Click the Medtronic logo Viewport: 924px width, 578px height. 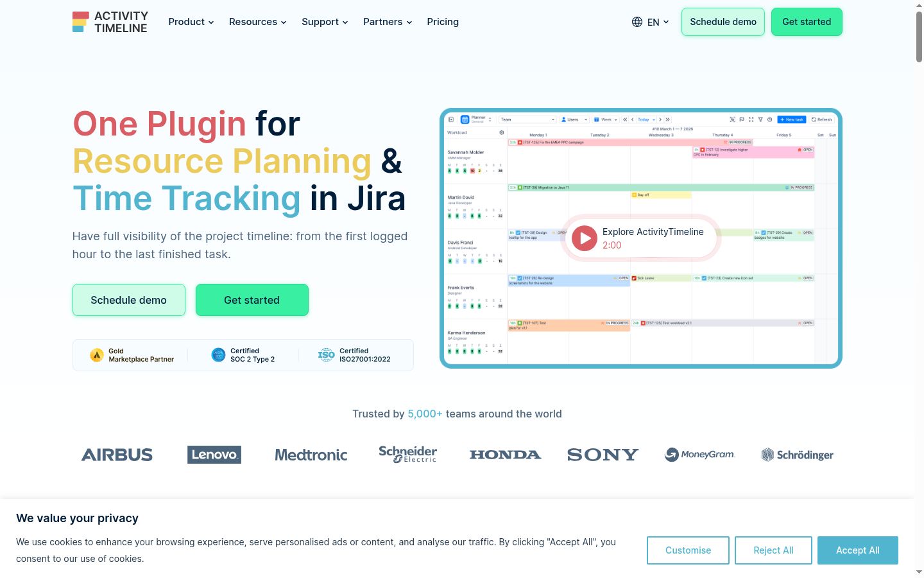click(311, 455)
